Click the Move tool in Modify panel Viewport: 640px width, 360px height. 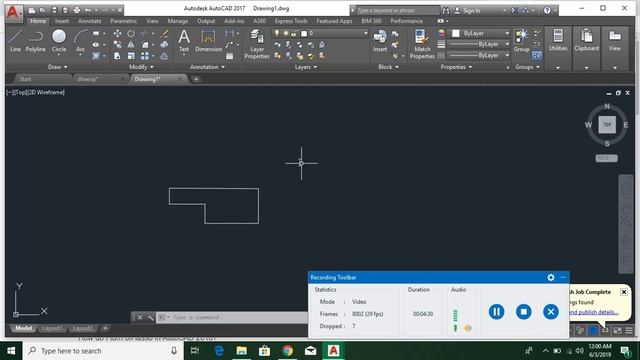[x=118, y=33]
